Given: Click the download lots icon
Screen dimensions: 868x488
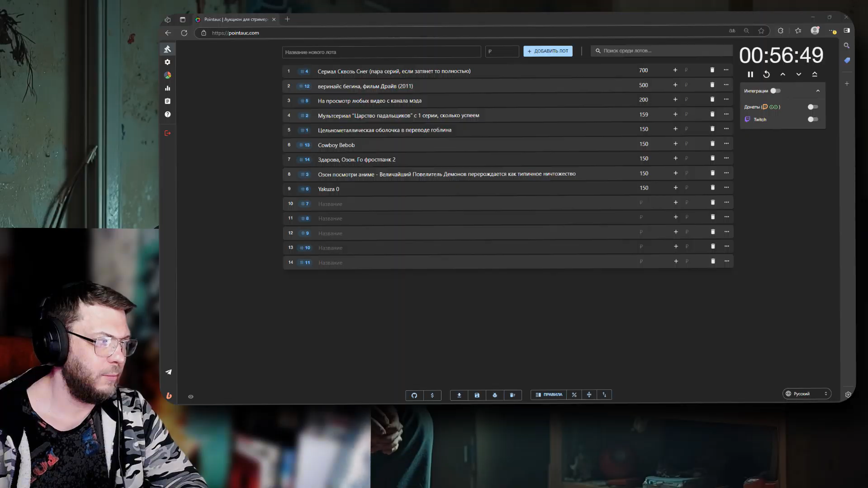Looking at the screenshot, I should click(x=459, y=395).
